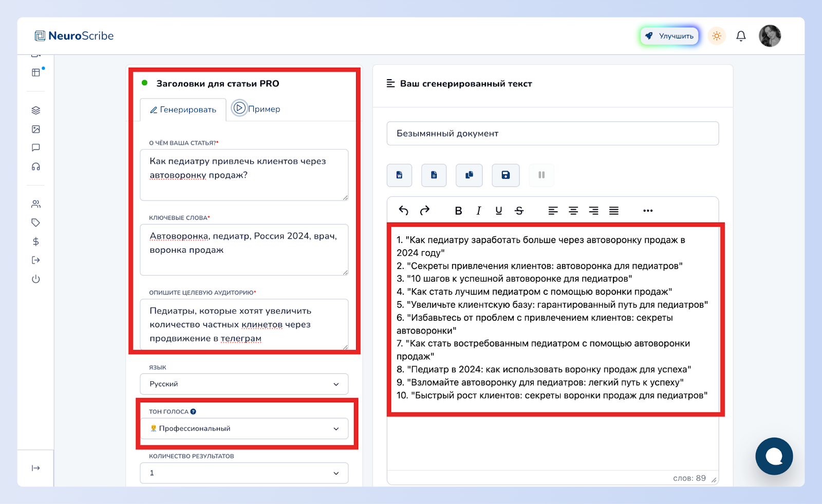
Task: Click the Безымянный документ title field
Action: pos(553,134)
